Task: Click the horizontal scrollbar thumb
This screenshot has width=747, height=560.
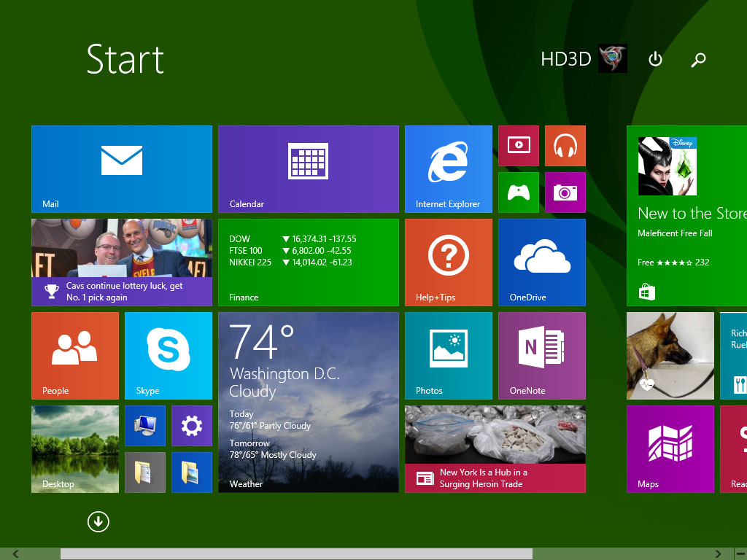Action: tap(296, 554)
